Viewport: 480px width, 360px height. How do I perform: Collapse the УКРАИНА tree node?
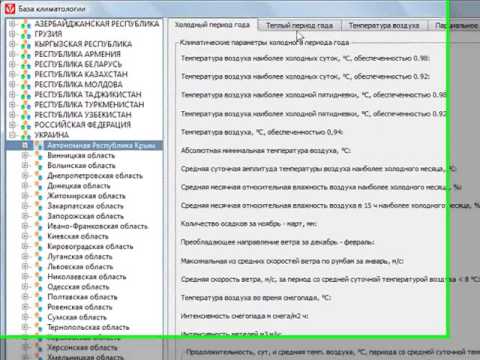coord(12,135)
